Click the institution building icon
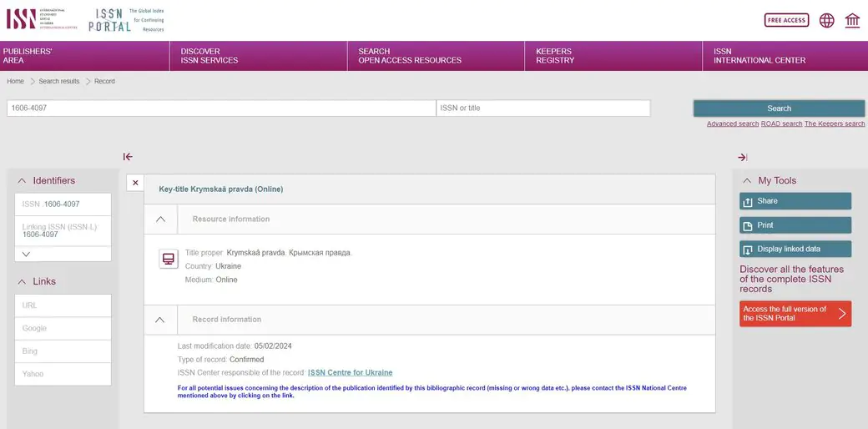The height and width of the screenshot is (429, 868). pos(852,20)
